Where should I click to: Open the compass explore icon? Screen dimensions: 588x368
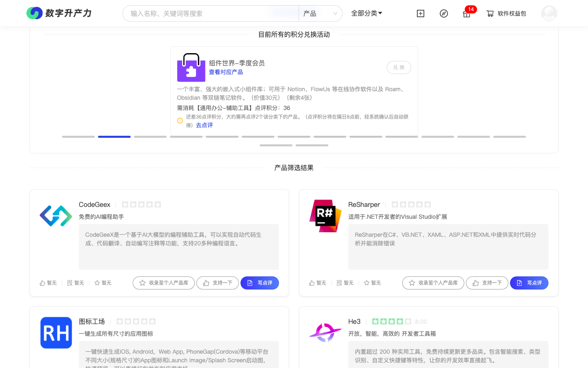pos(444,13)
